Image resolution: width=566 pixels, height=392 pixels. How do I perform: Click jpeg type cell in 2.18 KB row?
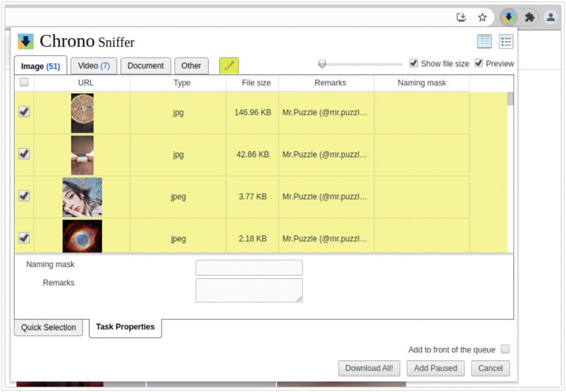point(178,236)
